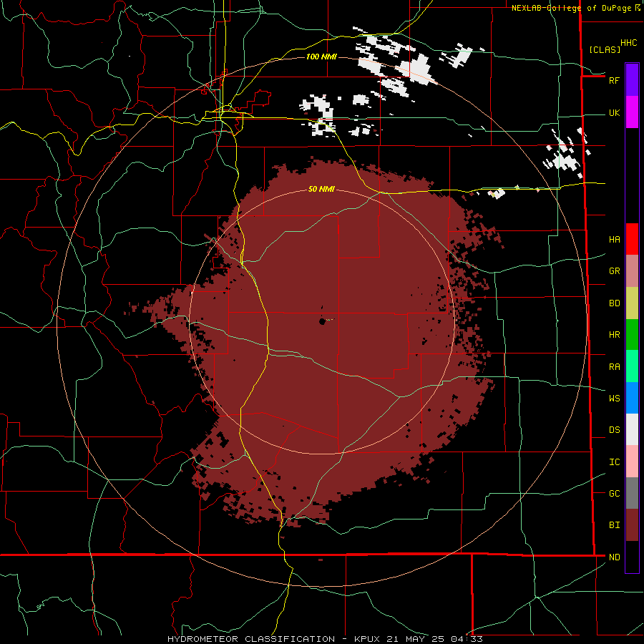Click the '50 NMI' range ring label
This screenshot has width=644, height=644.
[321, 189]
